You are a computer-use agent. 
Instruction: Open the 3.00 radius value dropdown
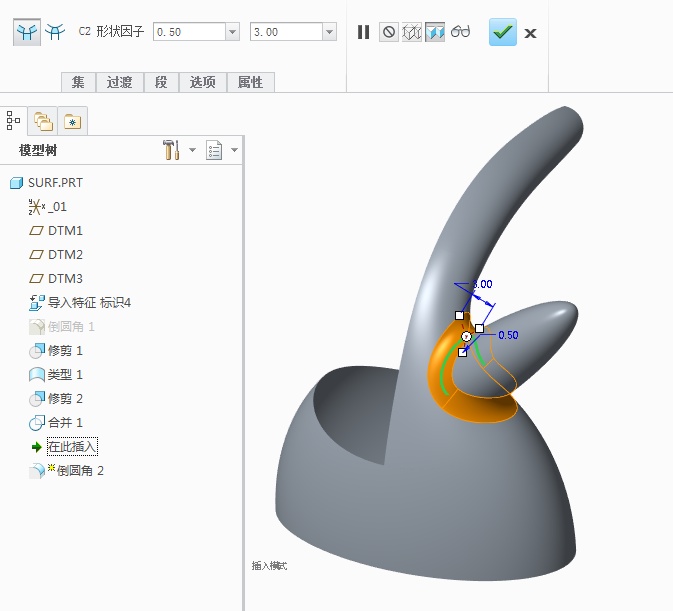[329, 32]
